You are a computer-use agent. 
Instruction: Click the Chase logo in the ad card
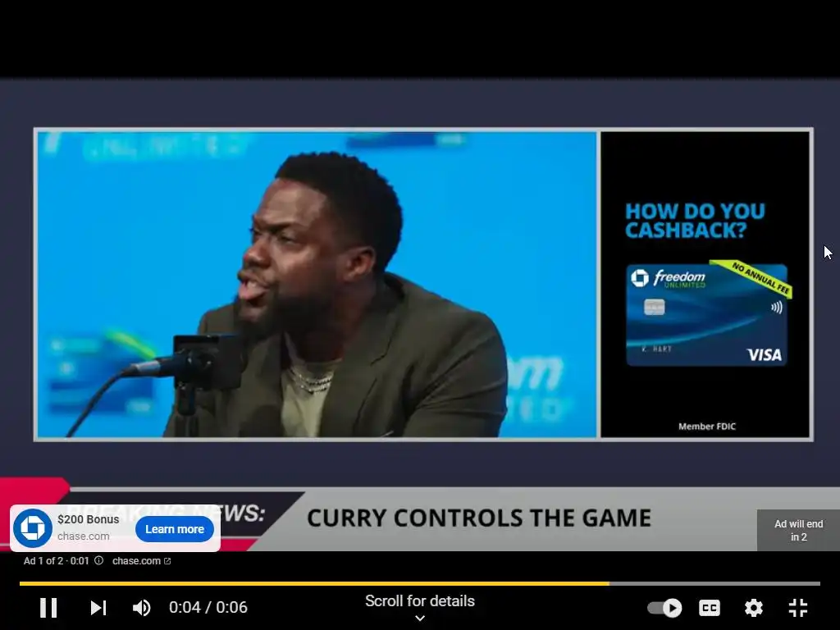33,527
